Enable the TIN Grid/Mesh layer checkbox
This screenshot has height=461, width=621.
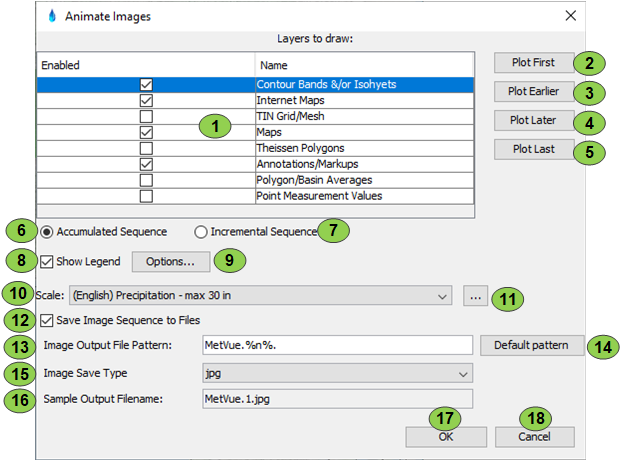point(146,116)
